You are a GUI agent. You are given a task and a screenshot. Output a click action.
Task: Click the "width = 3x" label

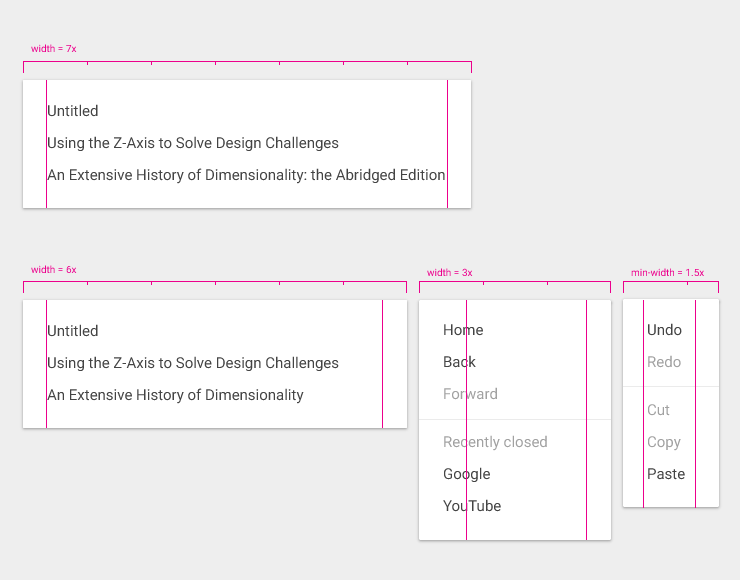pos(450,273)
